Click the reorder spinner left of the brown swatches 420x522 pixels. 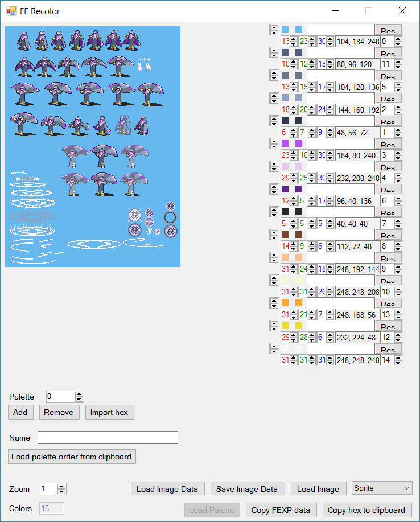click(x=274, y=235)
